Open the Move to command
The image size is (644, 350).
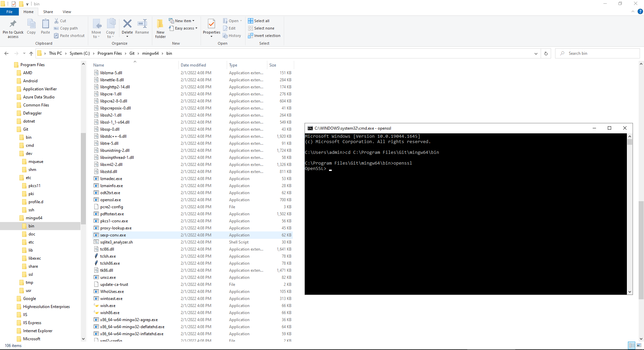96,29
